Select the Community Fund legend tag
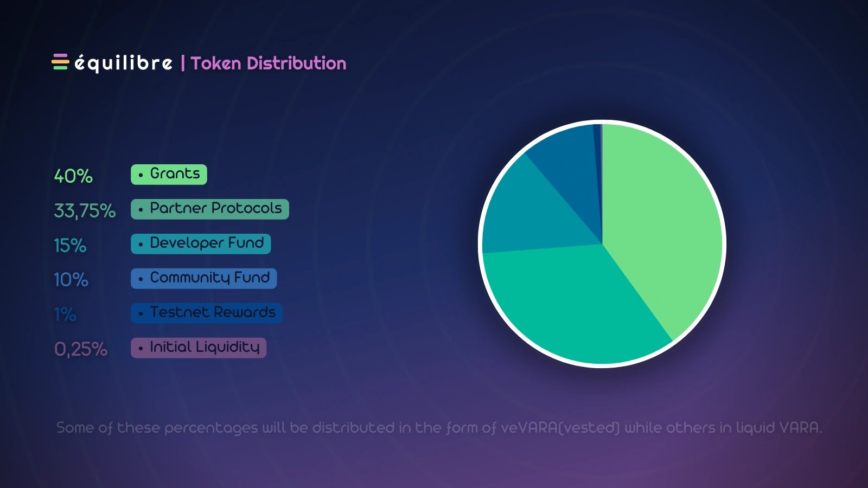This screenshot has width=868, height=488. pos(203,278)
